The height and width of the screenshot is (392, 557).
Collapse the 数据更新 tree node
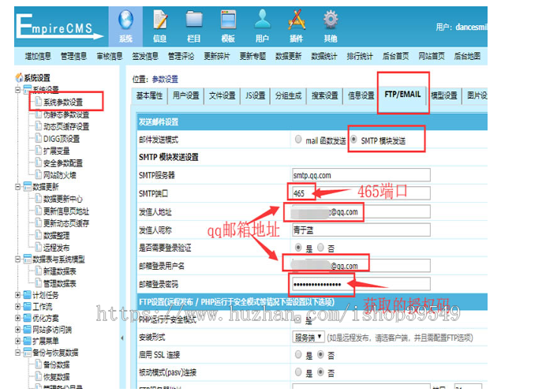click(x=18, y=186)
